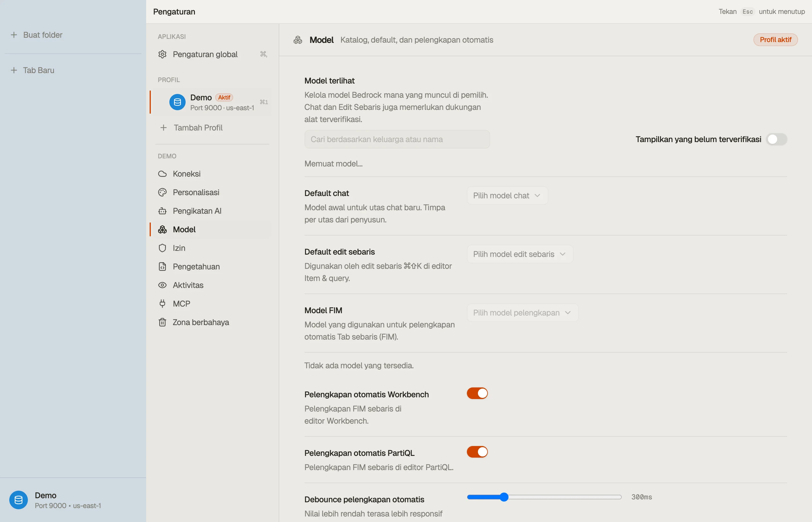The image size is (812, 522).
Task: Click the plus icon next to Buat folder
Action: [x=14, y=35]
